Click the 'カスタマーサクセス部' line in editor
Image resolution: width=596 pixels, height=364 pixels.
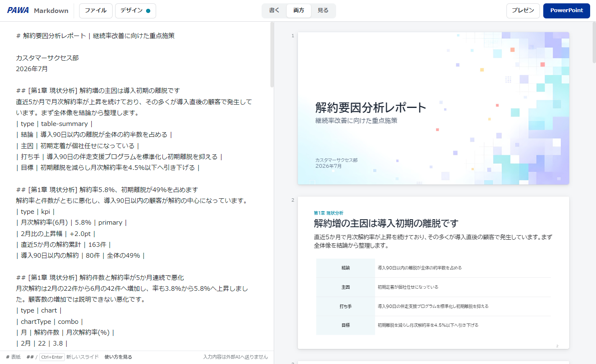(x=47, y=58)
